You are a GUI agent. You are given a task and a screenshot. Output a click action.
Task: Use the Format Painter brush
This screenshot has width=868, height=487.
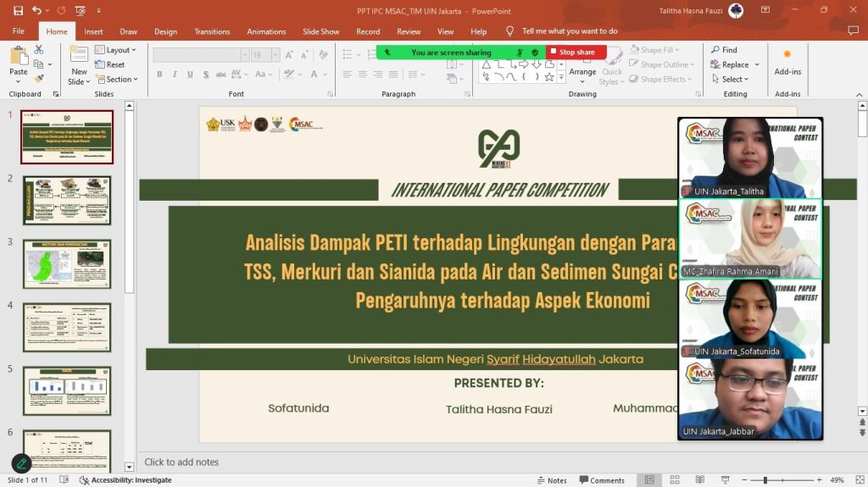point(39,79)
